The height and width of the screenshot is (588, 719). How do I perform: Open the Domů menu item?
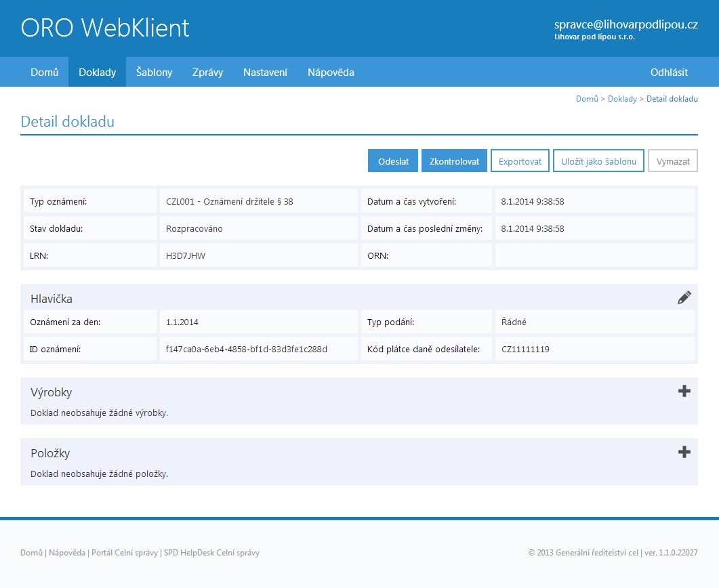45,72
